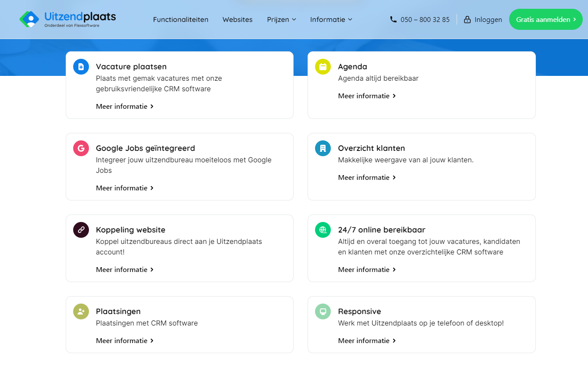The height and width of the screenshot is (365, 588).
Task: Click the Inloggen link with lock
Action: [x=483, y=19]
